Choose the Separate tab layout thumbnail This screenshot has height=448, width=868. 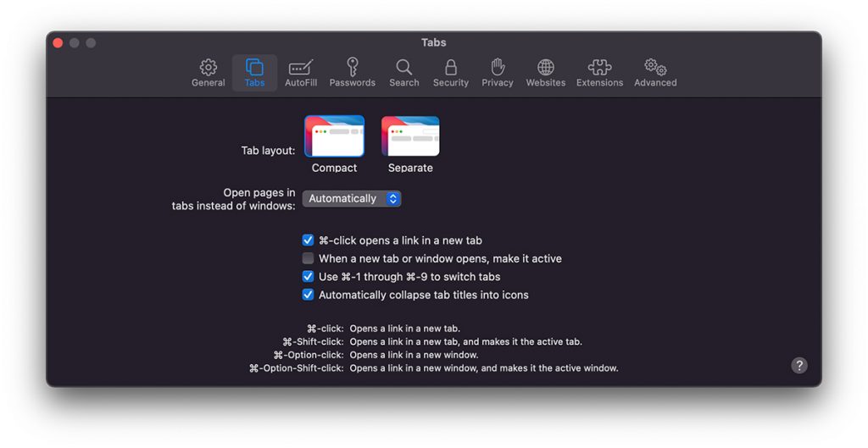pos(410,137)
